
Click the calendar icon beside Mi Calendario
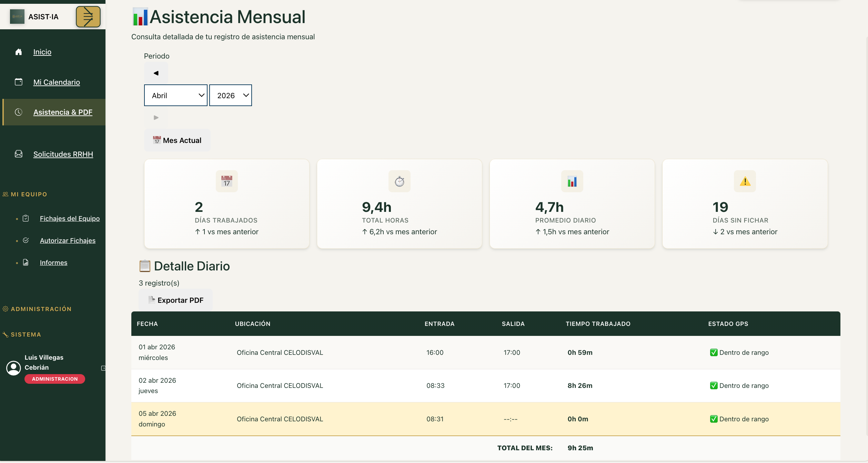pos(19,82)
